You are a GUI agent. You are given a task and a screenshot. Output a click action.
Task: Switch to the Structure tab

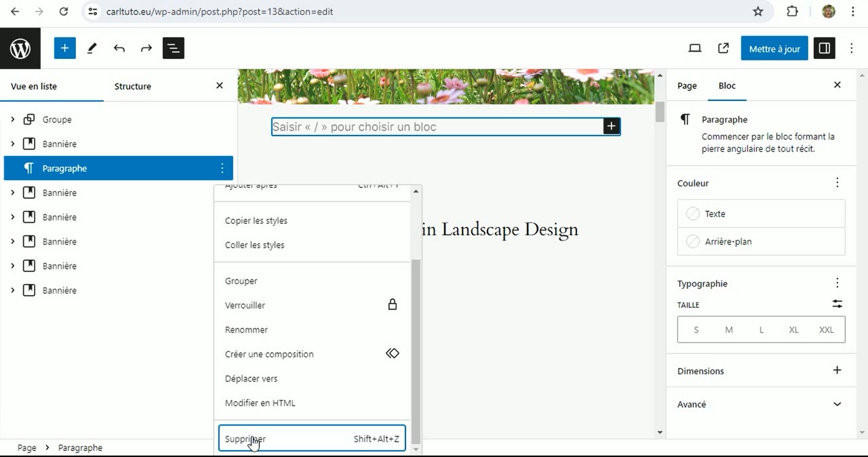click(132, 86)
